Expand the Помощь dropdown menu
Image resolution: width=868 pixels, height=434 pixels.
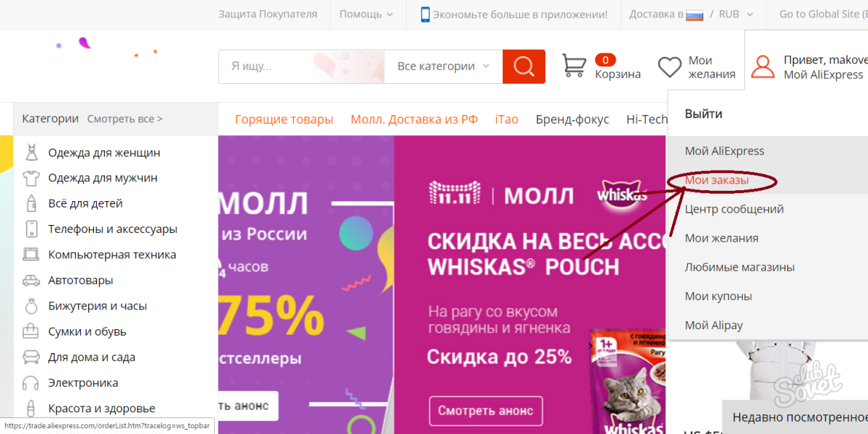pyautogui.click(x=367, y=14)
